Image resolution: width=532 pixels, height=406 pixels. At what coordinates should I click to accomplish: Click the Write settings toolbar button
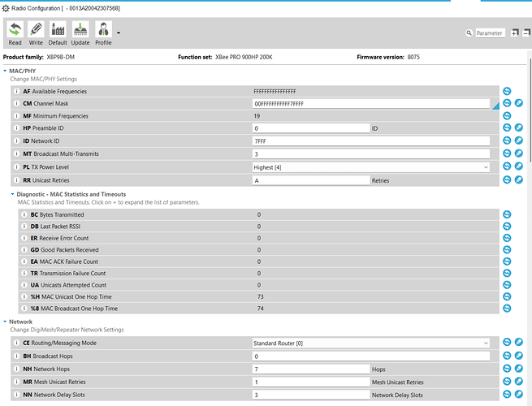[37, 32]
